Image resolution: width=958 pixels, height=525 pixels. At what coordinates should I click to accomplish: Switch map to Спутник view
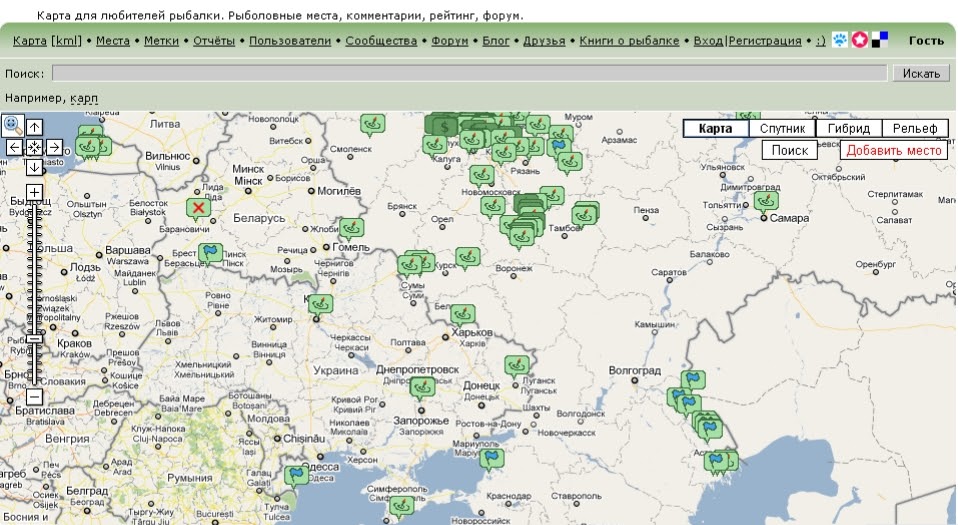[x=783, y=128]
